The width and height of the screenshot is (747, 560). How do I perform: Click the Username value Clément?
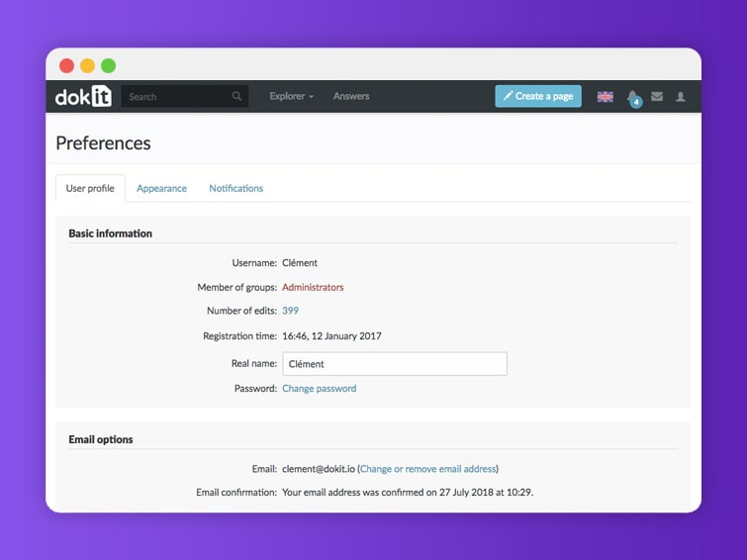pos(300,263)
